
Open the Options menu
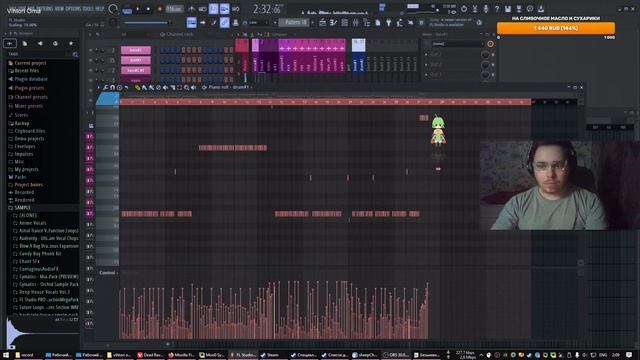point(73,9)
